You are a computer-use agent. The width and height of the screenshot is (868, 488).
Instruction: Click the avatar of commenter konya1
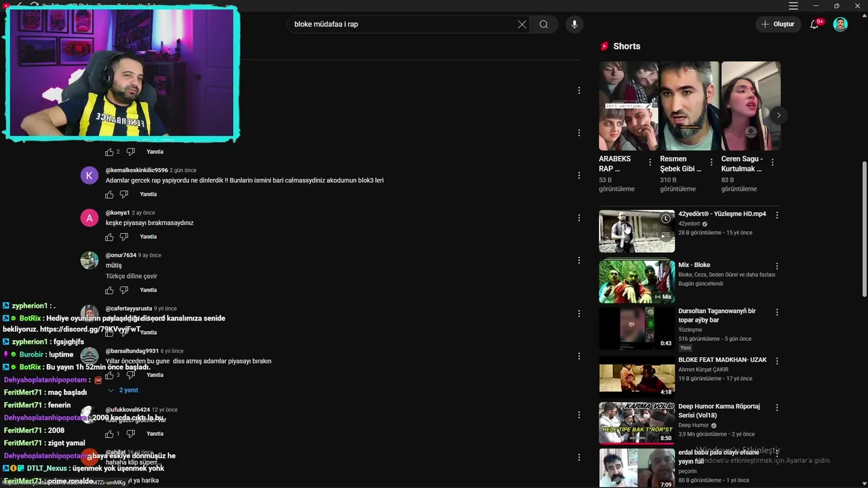tap(90, 218)
